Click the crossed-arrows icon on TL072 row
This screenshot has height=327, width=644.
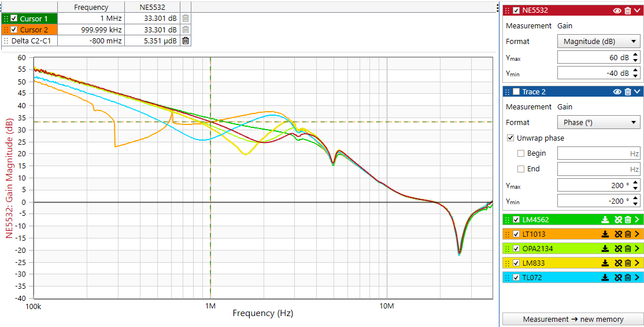click(617, 278)
